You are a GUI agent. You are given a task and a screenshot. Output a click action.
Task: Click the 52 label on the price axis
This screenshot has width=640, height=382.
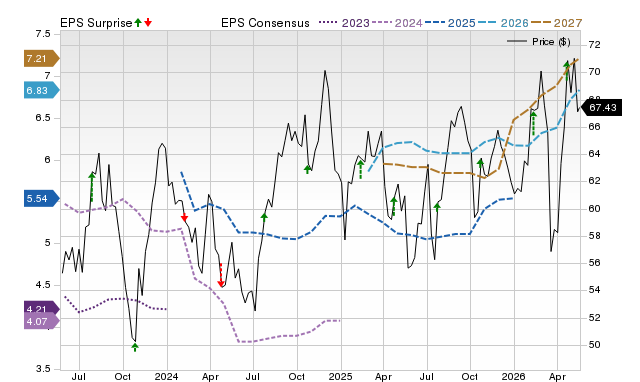click(595, 318)
